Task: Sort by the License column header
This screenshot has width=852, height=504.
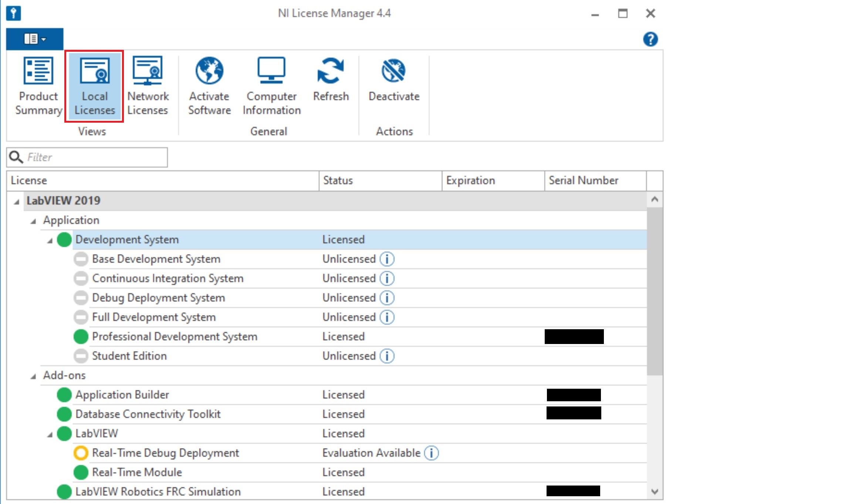Action: pos(163,181)
